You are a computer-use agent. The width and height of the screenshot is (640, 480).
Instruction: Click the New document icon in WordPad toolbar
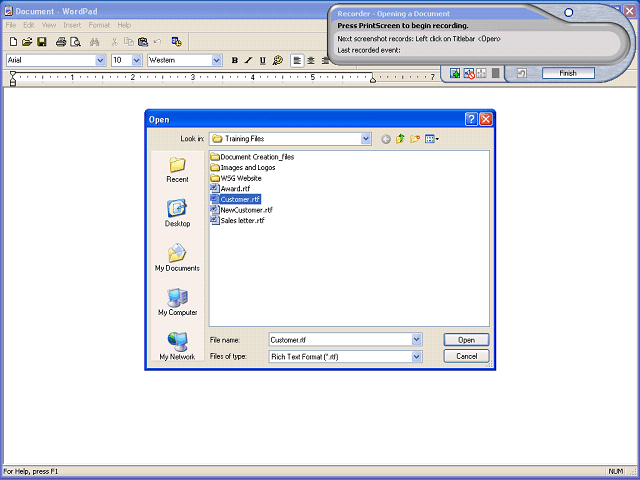(13, 42)
